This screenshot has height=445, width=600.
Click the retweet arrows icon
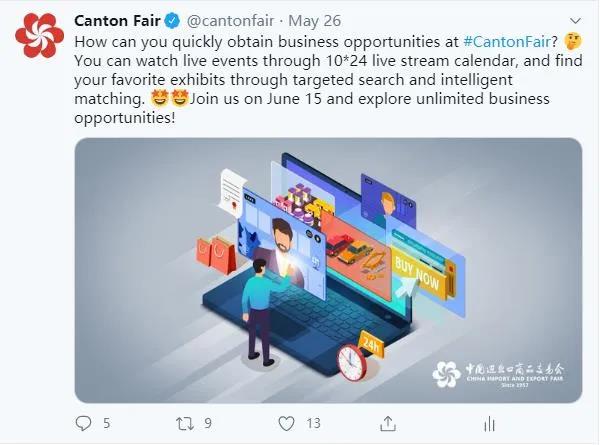coord(185,424)
